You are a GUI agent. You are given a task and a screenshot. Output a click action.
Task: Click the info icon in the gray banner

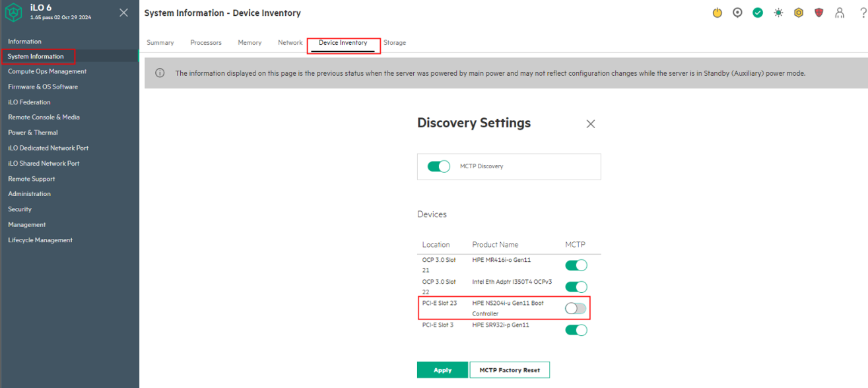160,73
